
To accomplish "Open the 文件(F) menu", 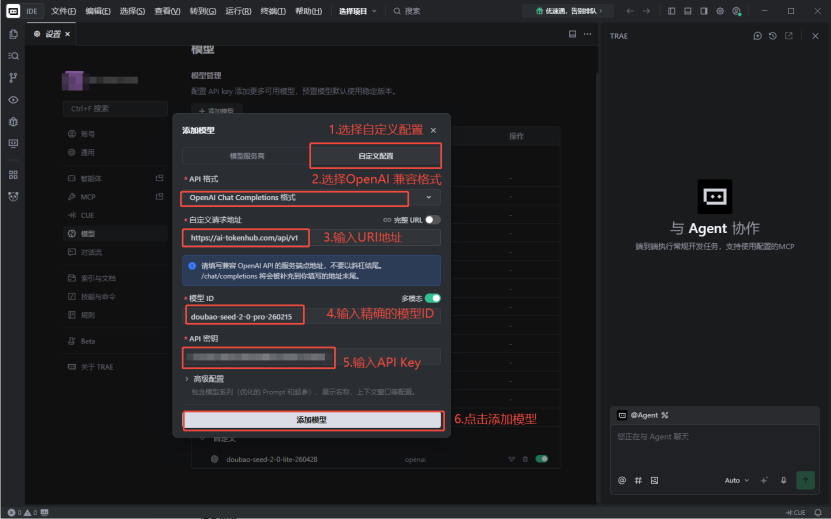I will 63,11.
